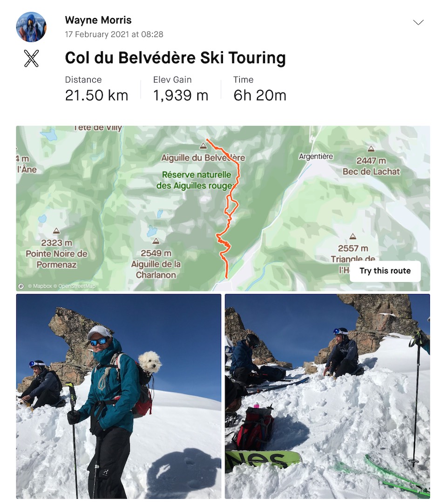The height and width of the screenshot is (504, 447).
Task: Click the Aiguille de la Charlanon peak icon
Action: (x=156, y=241)
